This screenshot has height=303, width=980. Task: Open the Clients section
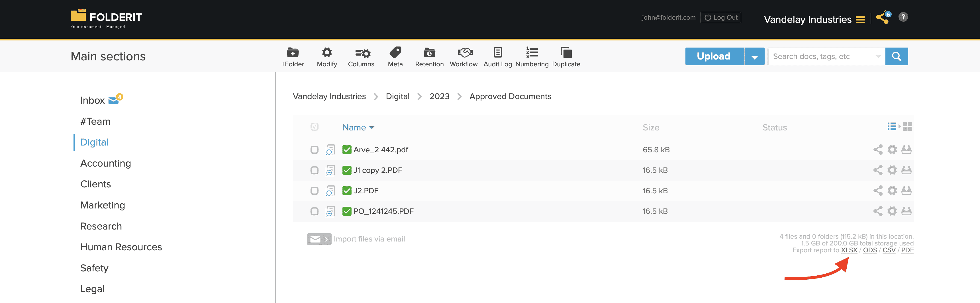[95, 184]
